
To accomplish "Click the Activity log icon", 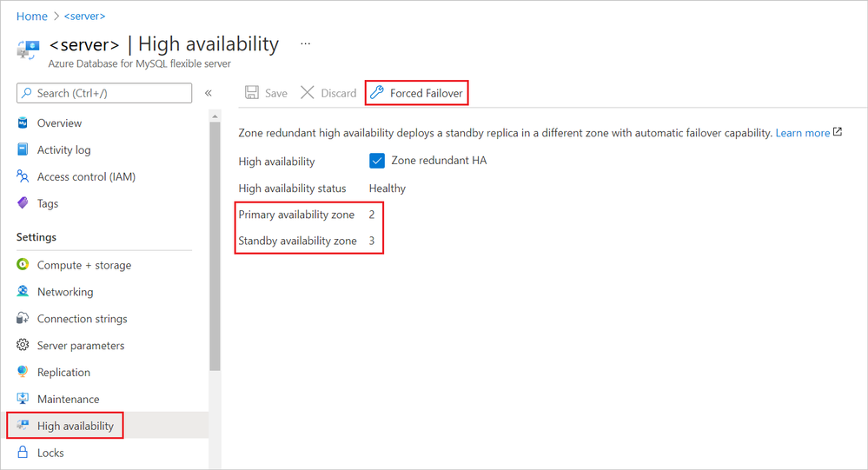I will [23, 150].
